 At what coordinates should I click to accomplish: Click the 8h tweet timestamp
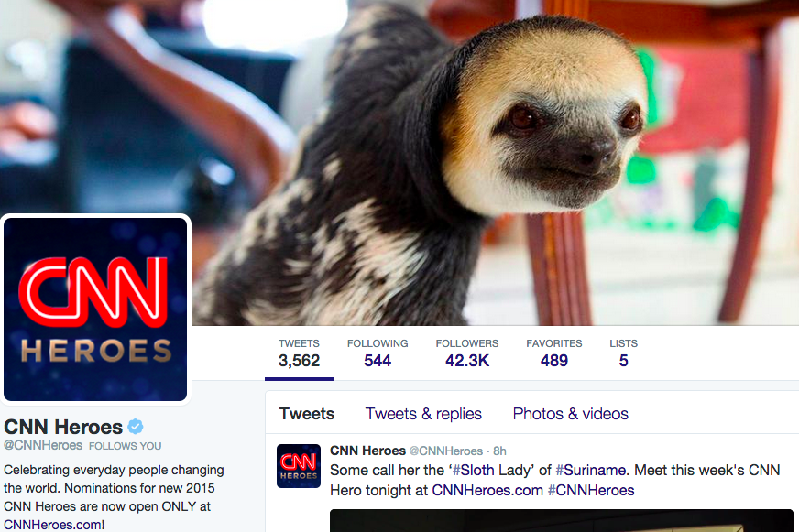coord(500,451)
